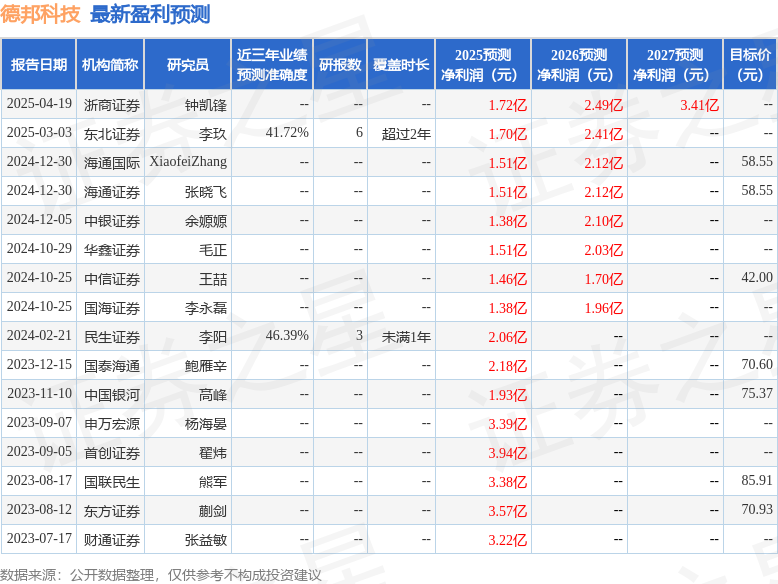Image resolution: width=778 pixels, height=584 pixels.
Task: Click the 2.03亿 forecast value
Action: pyautogui.click(x=603, y=250)
